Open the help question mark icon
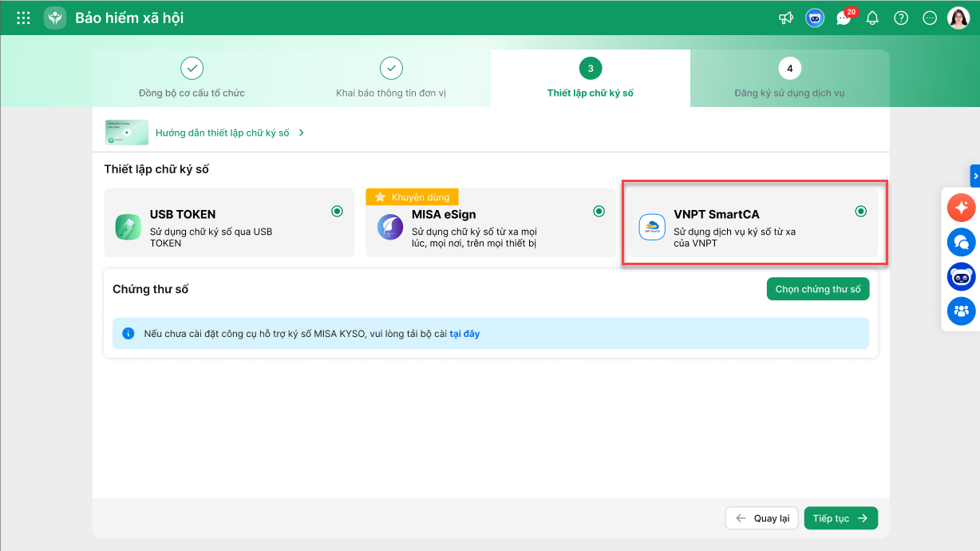This screenshot has height=551, width=980. [901, 18]
